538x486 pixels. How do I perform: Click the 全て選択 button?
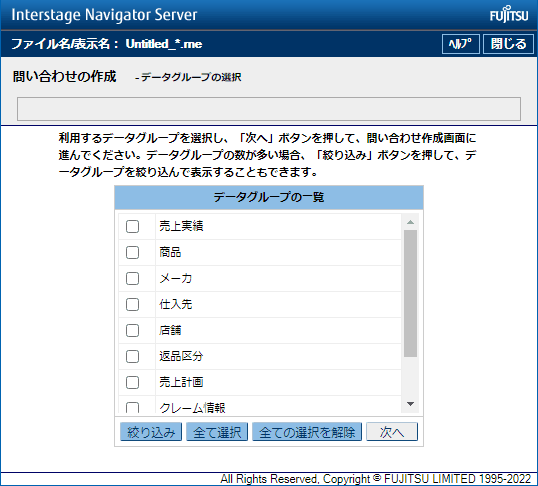coord(217,432)
